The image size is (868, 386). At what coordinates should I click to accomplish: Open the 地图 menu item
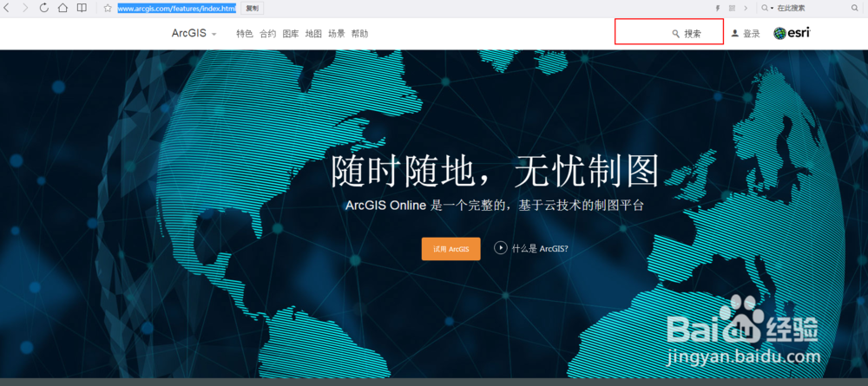(x=313, y=34)
